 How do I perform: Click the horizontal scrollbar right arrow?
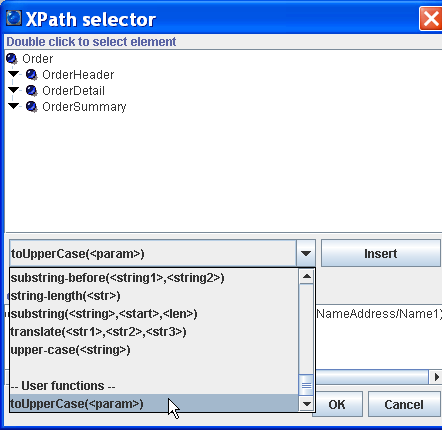click(x=436, y=377)
